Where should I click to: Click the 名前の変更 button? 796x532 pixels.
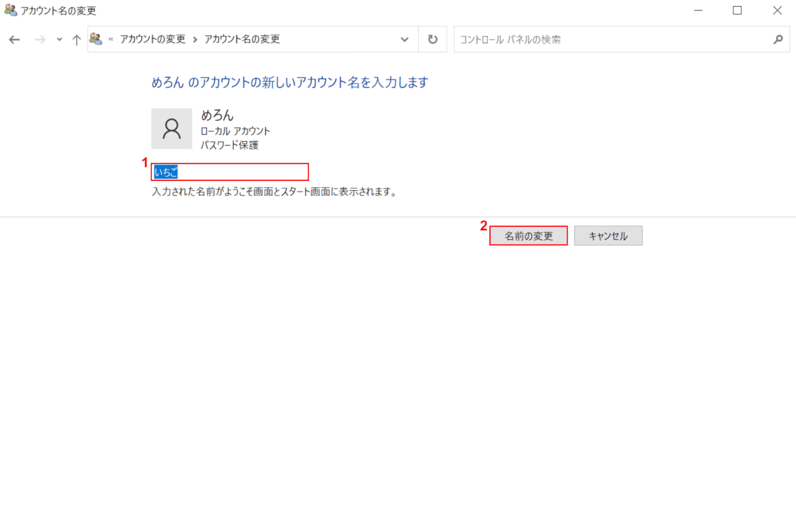pyautogui.click(x=528, y=236)
